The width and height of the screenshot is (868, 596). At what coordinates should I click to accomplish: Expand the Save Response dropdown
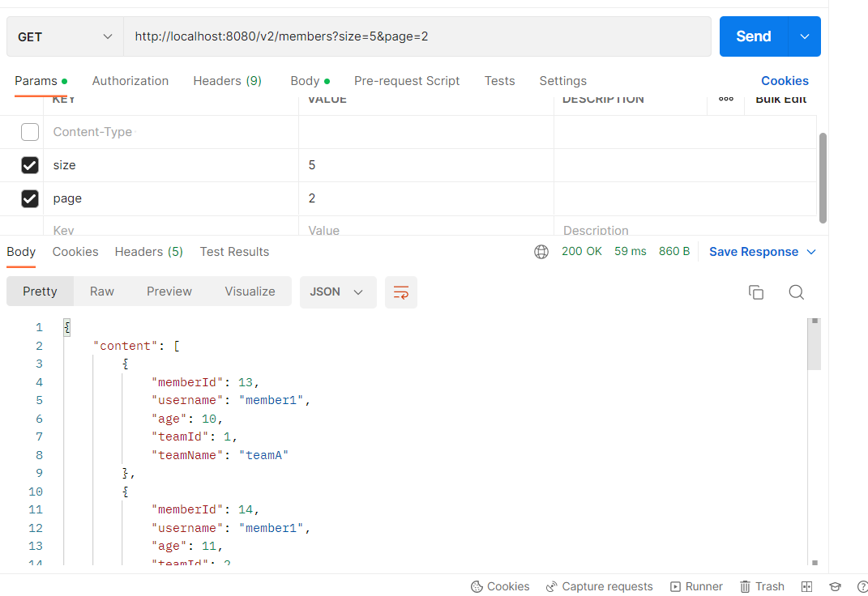pos(811,252)
